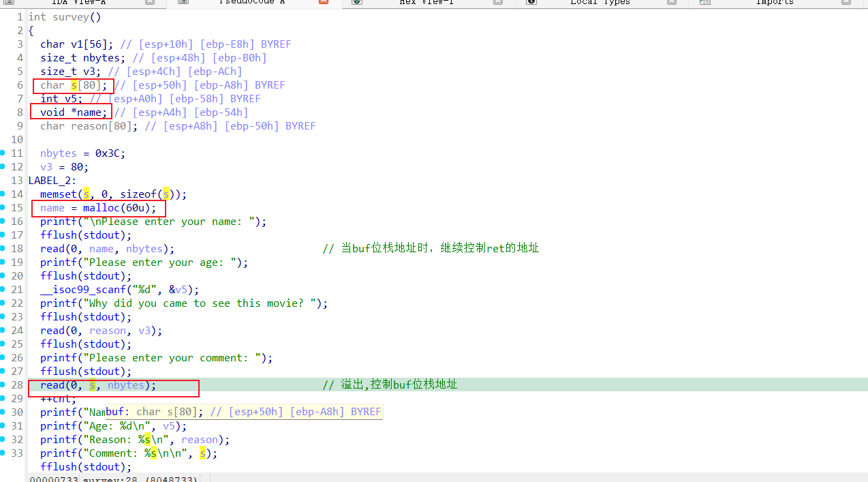Toggle breakpoint dot on memset line 14

click(4, 194)
